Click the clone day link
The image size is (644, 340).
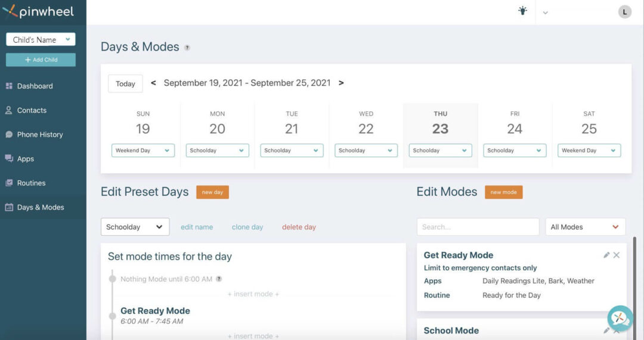pos(247,227)
